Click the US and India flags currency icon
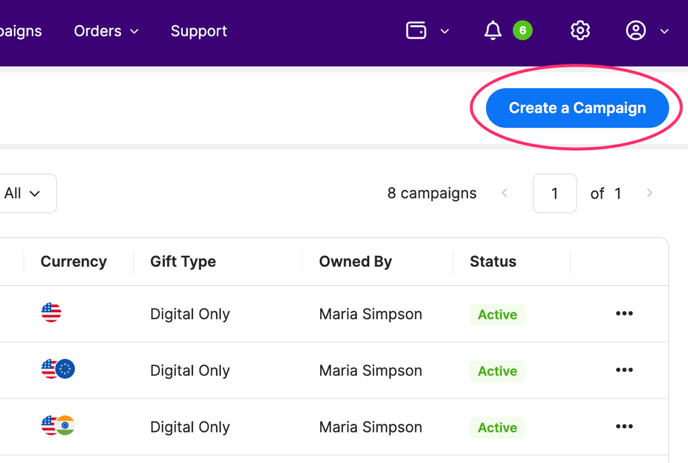Viewport: 688px width, 463px height. click(x=58, y=426)
